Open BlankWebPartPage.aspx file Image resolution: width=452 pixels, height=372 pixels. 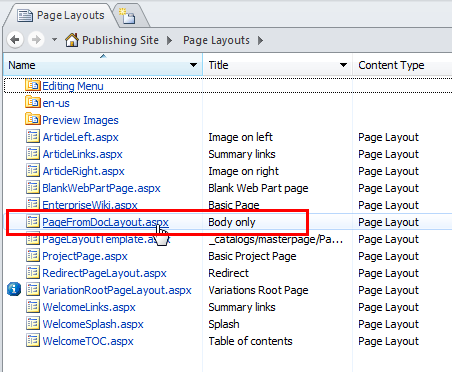click(x=101, y=188)
